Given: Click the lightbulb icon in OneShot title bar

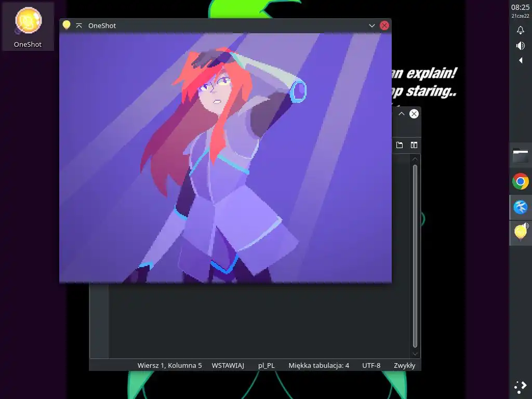Looking at the screenshot, I should coord(66,25).
